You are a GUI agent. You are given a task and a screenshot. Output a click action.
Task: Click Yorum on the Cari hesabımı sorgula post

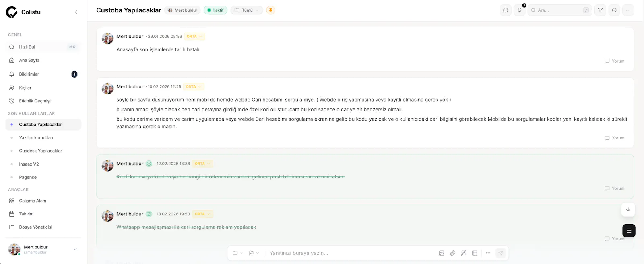pyautogui.click(x=615, y=138)
